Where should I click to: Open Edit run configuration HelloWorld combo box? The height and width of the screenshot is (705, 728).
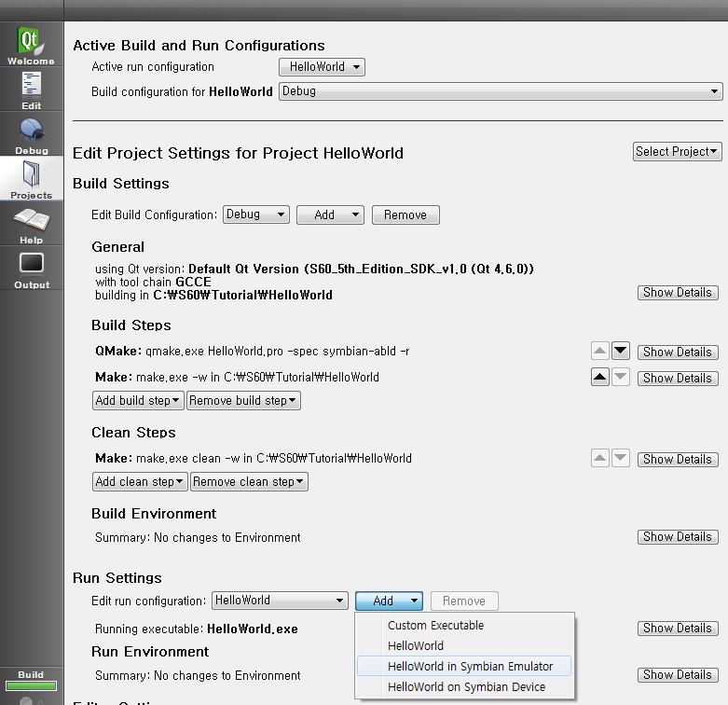click(x=280, y=601)
